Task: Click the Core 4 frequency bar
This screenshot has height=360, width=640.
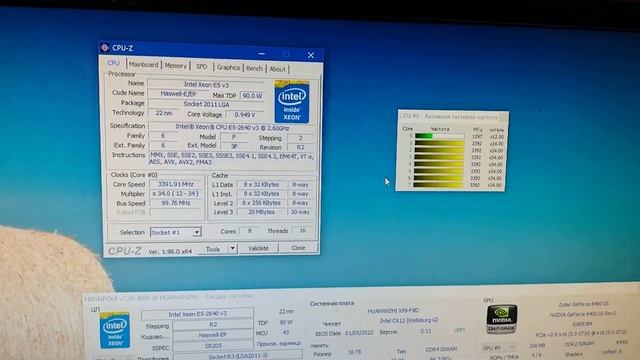Action: click(x=439, y=164)
